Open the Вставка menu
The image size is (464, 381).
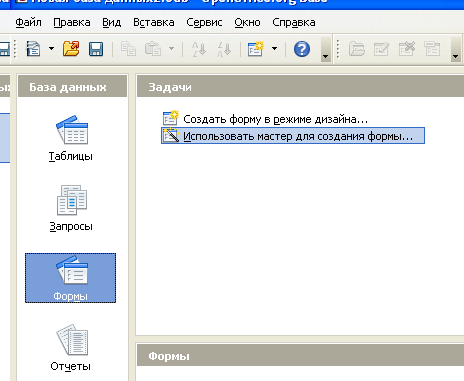coord(154,22)
